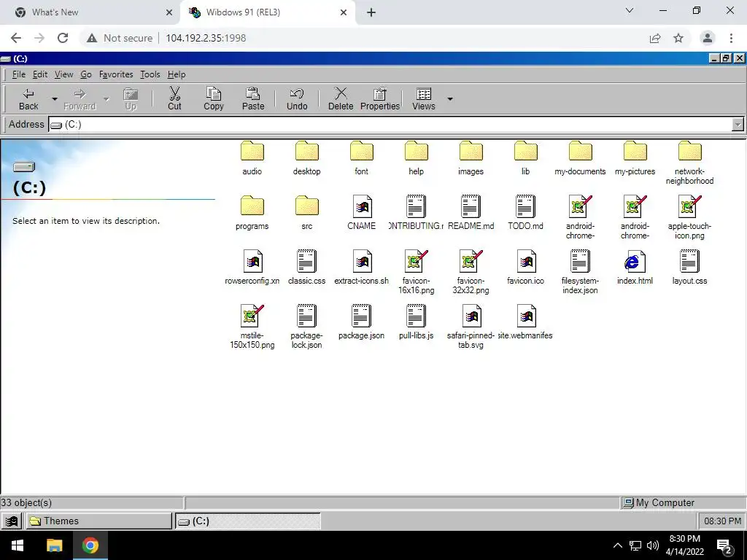
Task: Click the Back toolbar button
Action: coord(28,99)
